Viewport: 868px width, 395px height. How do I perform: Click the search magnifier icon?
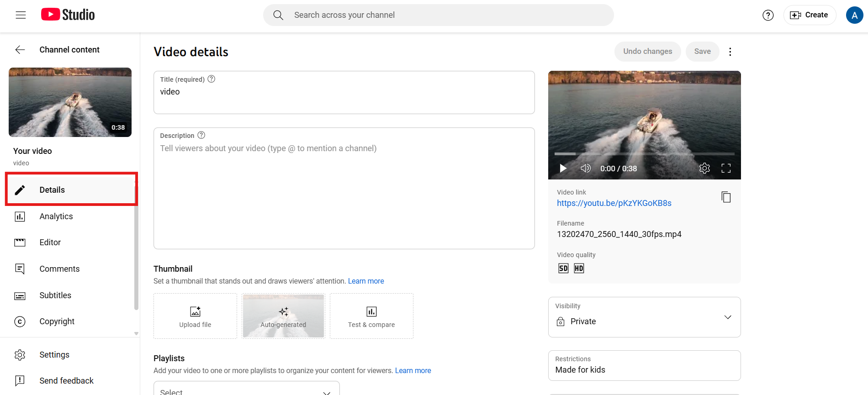click(278, 15)
